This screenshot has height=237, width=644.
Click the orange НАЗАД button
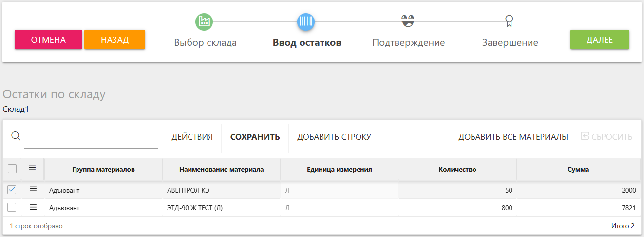pos(114,40)
